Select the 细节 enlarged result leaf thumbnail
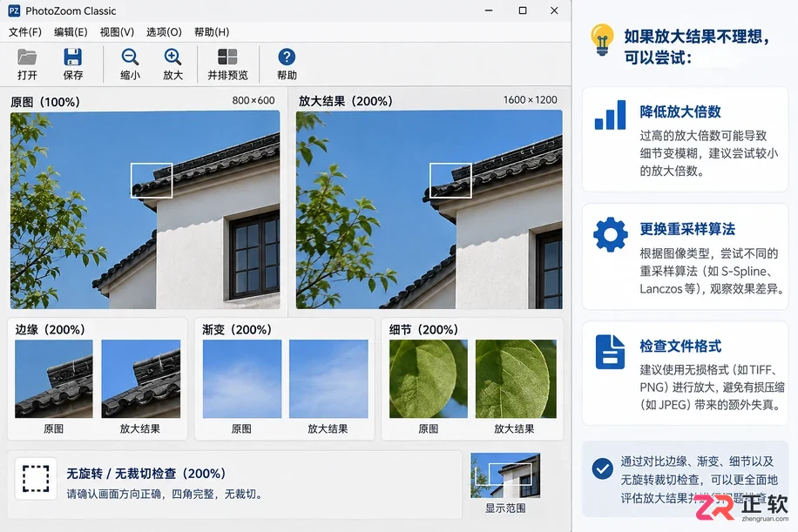 coord(516,379)
